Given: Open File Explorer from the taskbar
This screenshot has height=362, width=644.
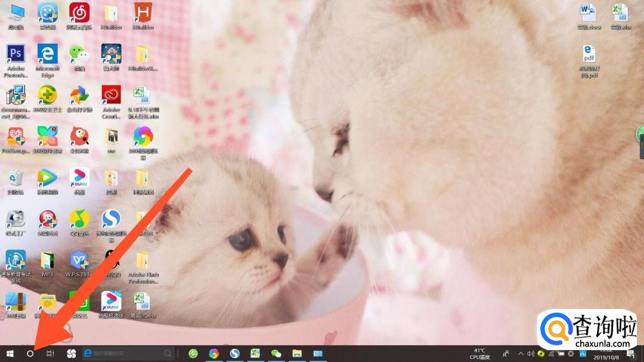Looking at the screenshot, I should pyautogui.click(x=297, y=354).
